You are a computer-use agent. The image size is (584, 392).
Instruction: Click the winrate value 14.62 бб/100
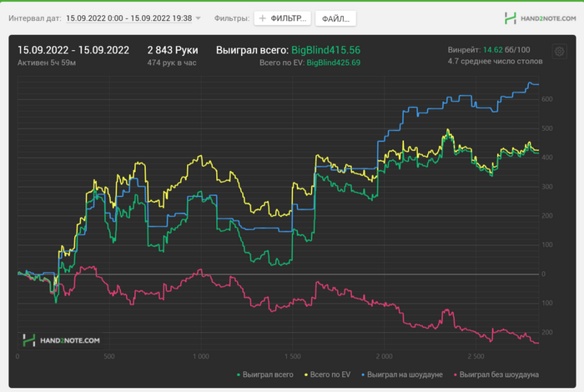pos(506,50)
